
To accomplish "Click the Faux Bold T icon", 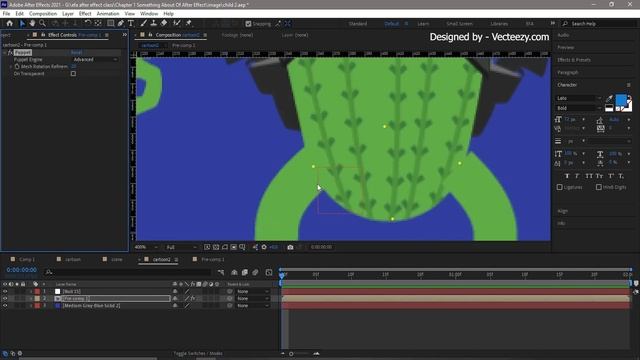I will (567, 176).
